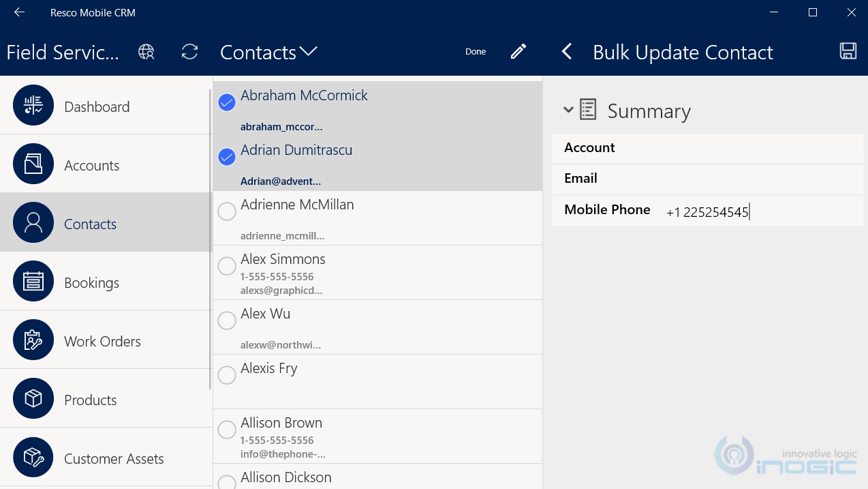Click the sidebar menu scrollbar

211,239
